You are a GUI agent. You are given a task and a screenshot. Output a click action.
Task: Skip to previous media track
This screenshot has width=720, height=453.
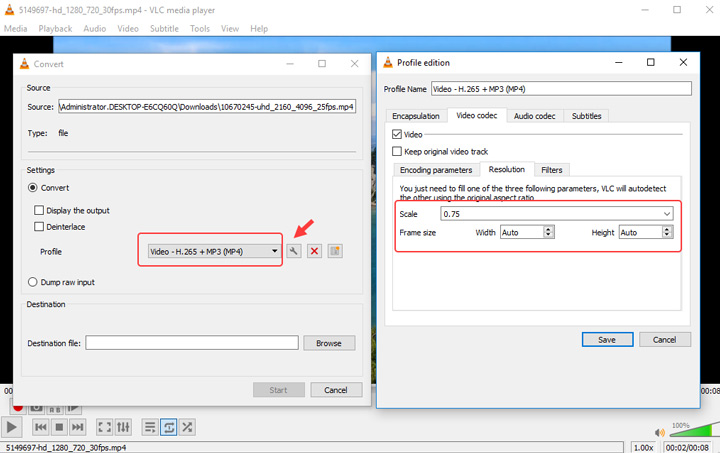(x=40, y=427)
